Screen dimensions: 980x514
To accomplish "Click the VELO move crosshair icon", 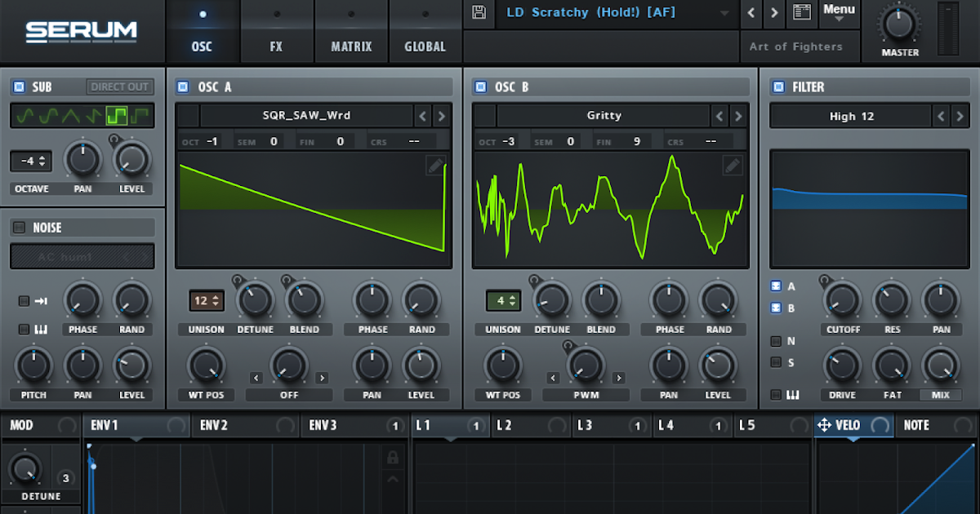I will [824, 425].
